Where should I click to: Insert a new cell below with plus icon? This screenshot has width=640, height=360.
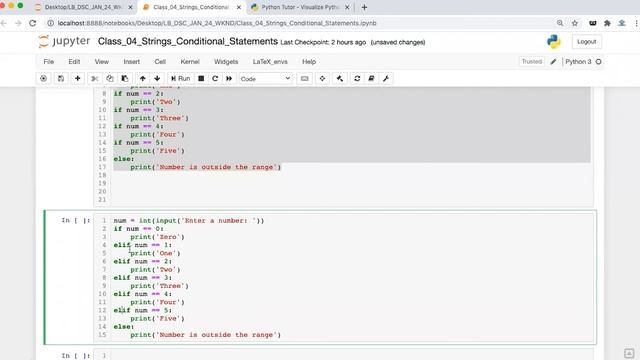[x=78, y=78]
